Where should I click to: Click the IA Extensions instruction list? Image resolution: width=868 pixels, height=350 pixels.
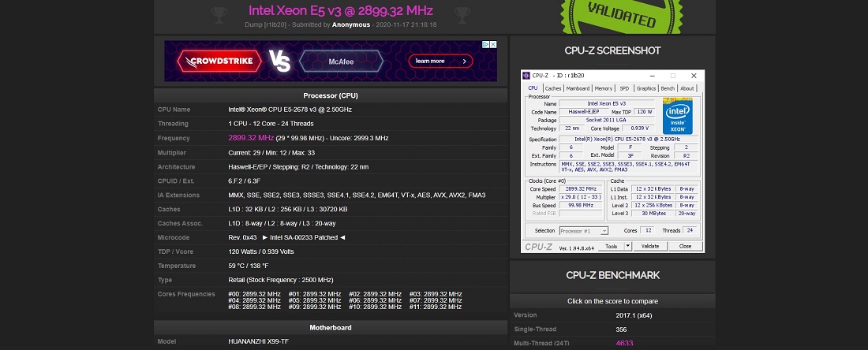[x=357, y=195]
